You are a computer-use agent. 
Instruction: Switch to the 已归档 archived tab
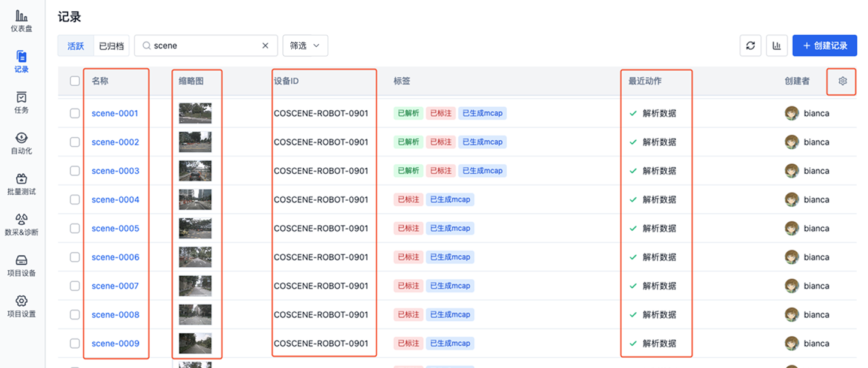tap(111, 46)
